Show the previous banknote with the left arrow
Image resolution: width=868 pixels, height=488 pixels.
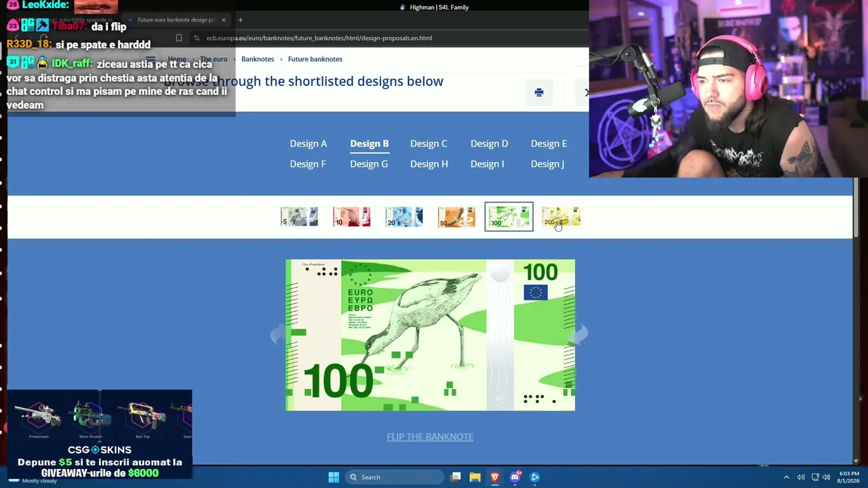[277, 335]
